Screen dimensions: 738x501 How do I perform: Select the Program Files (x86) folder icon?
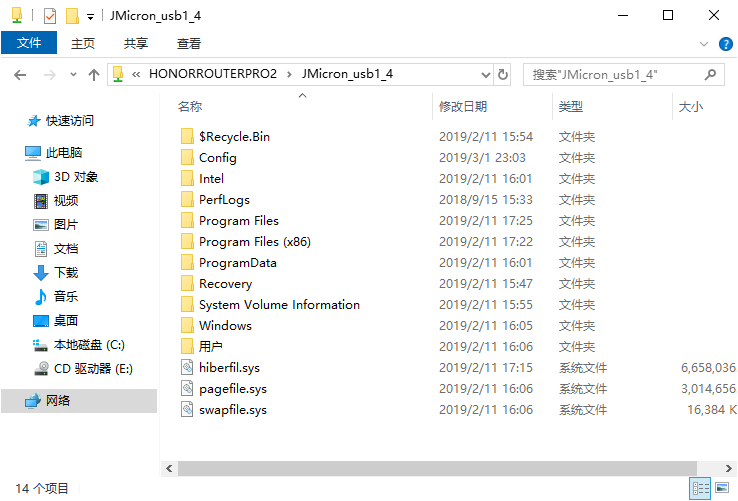(x=187, y=242)
